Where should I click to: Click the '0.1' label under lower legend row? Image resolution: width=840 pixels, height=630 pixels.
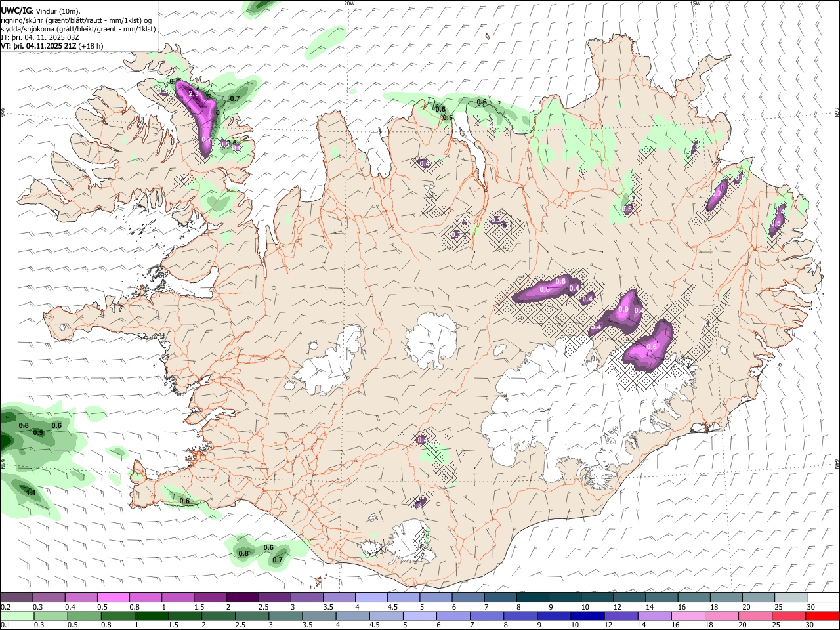[x=5, y=625]
